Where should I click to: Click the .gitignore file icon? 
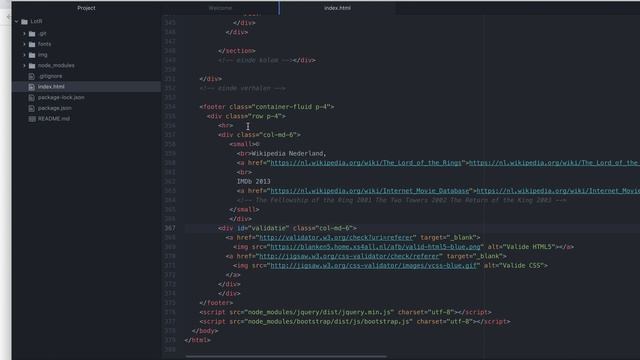31,76
